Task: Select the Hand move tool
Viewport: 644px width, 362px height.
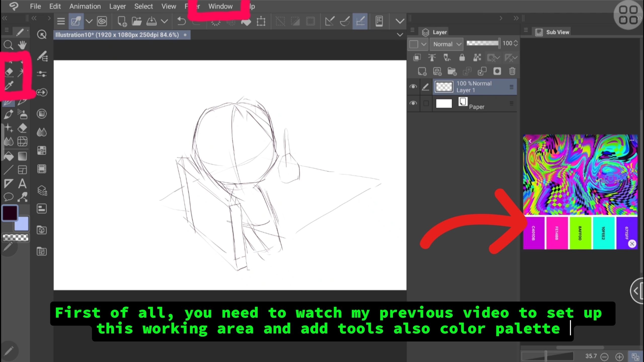Action: coord(22,45)
